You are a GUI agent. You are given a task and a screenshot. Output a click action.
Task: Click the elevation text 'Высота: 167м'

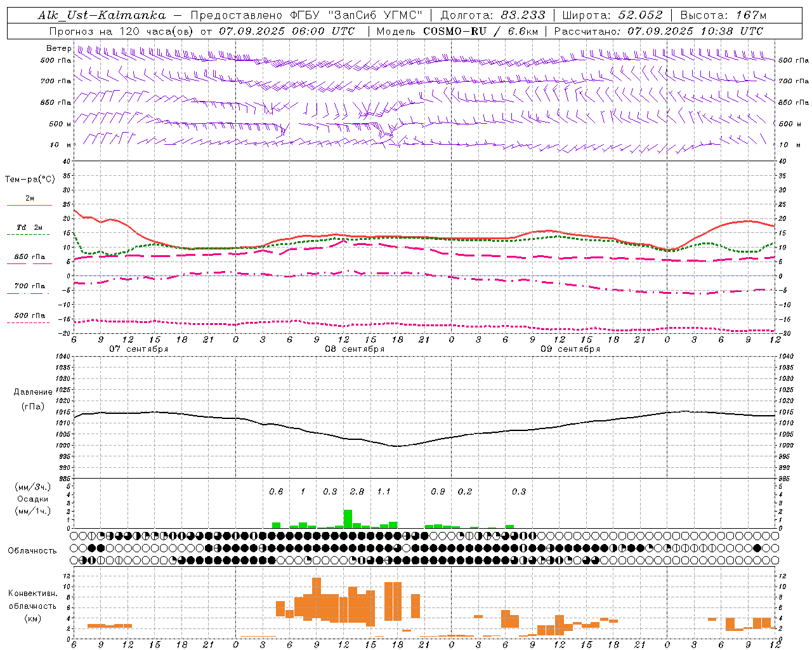723,15
